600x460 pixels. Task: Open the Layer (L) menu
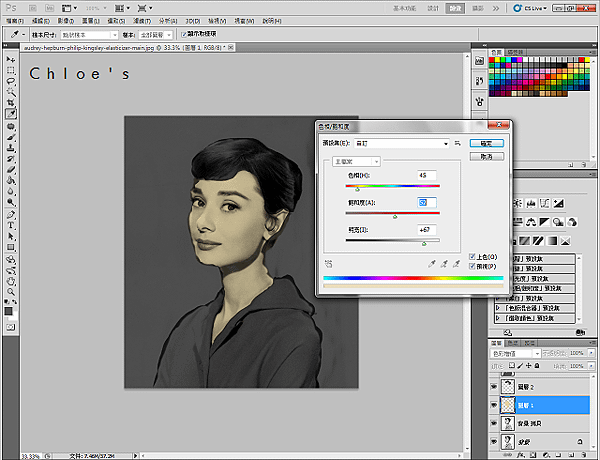(x=91, y=21)
